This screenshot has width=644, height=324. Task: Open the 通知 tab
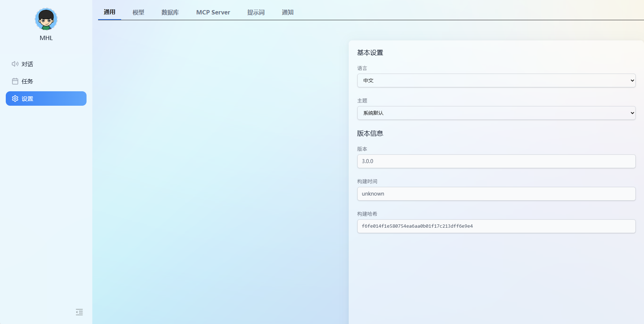[x=288, y=12]
